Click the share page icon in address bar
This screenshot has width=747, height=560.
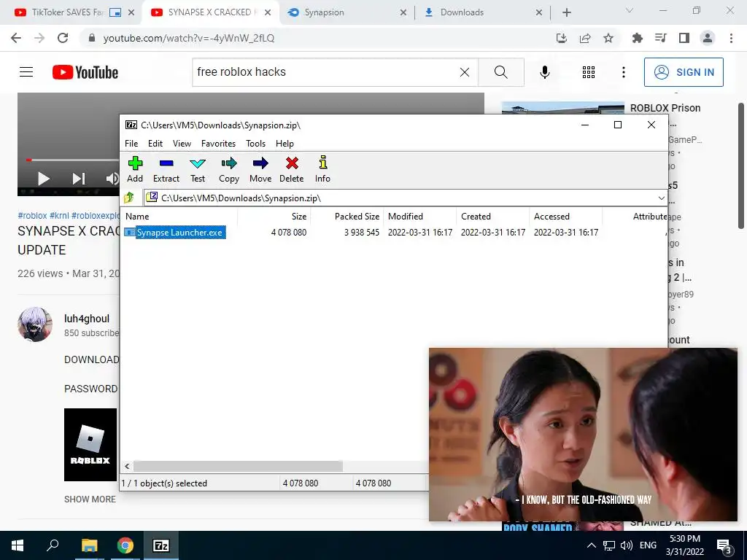pos(585,38)
